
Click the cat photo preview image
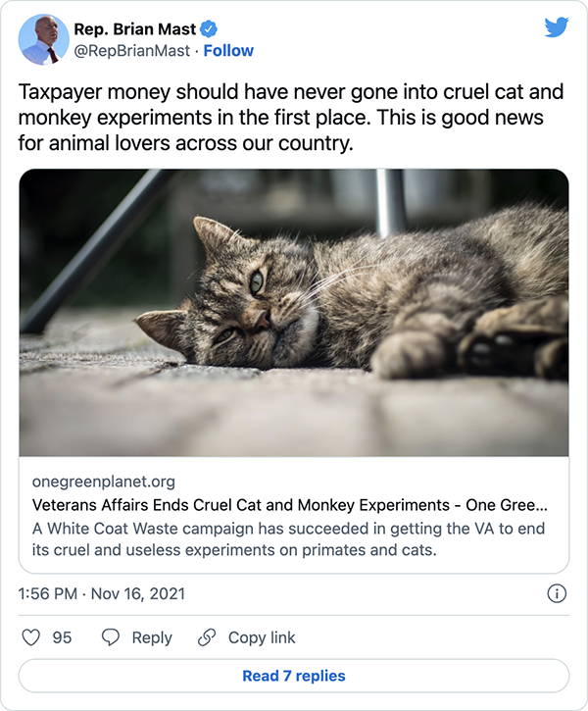[x=294, y=313]
